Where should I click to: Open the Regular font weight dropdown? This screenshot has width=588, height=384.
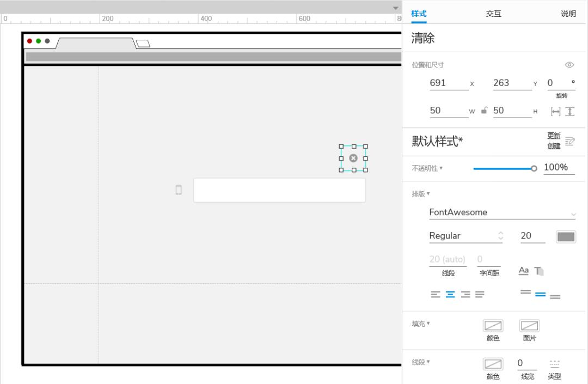pos(465,236)
